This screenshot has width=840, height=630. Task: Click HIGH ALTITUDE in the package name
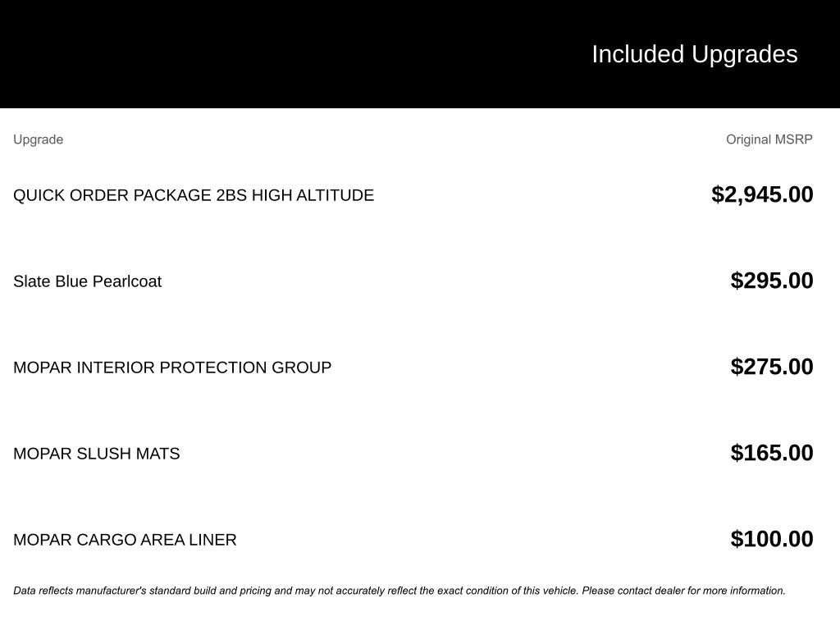click(x=313, y=195)
